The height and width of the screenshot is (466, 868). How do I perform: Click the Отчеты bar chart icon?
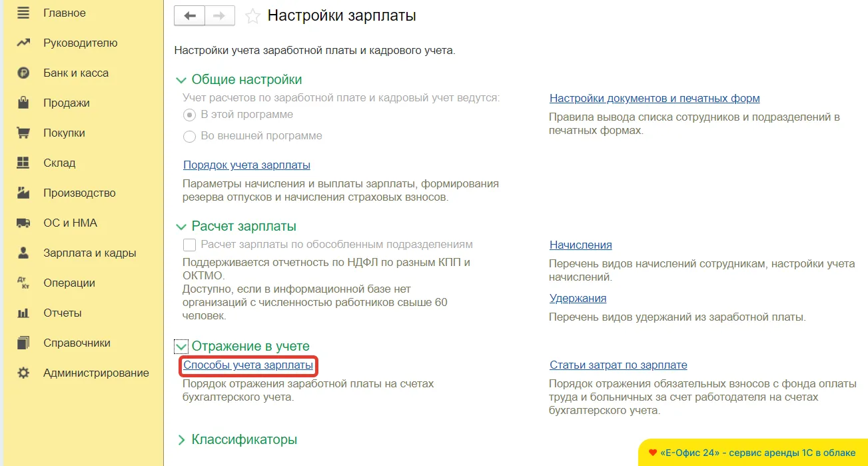coord(23,313)
